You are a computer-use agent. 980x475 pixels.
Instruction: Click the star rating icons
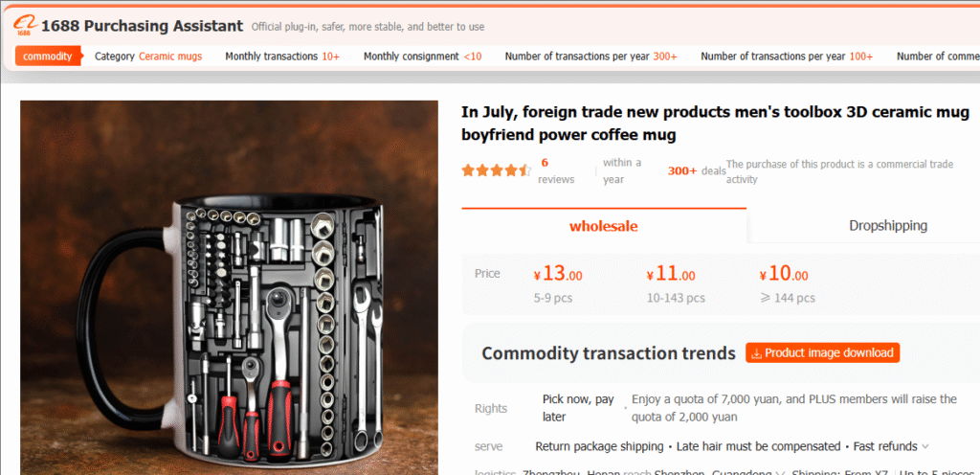click(497, 170)
